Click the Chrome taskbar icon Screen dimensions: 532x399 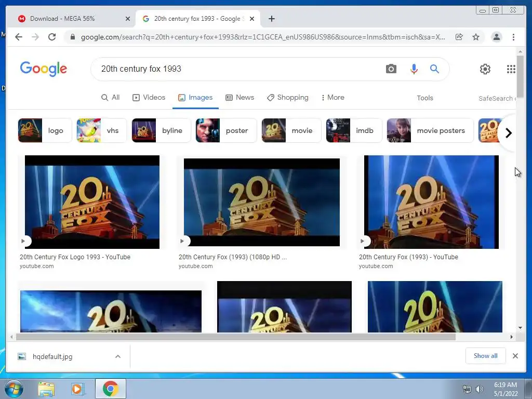click(110, 389)
